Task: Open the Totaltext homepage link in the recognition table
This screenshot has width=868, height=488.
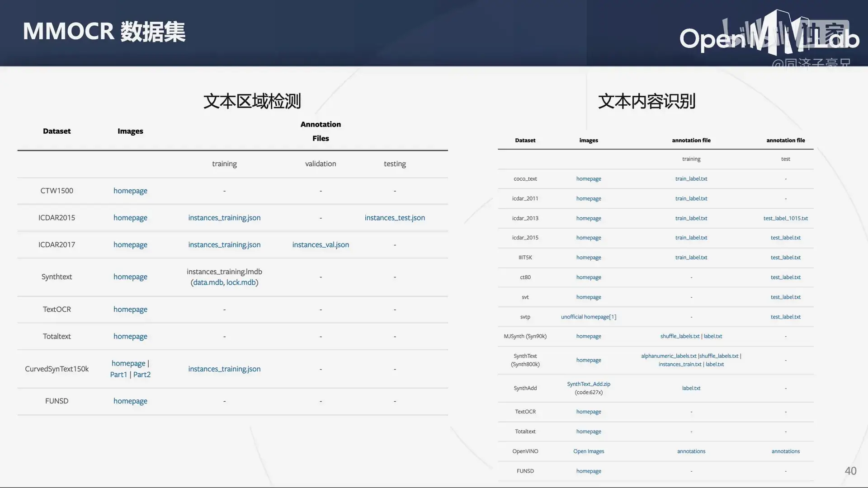Action: pos(589,432)
